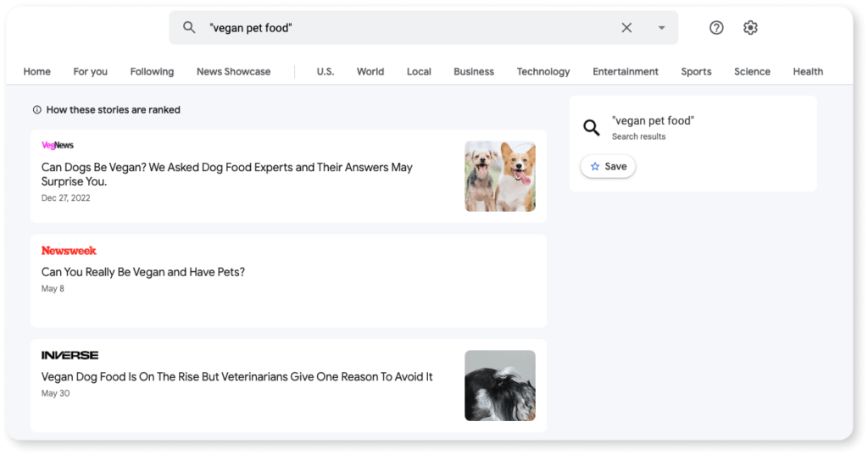
Task: Open the Help question mark icon
Action: coord(716,28)
